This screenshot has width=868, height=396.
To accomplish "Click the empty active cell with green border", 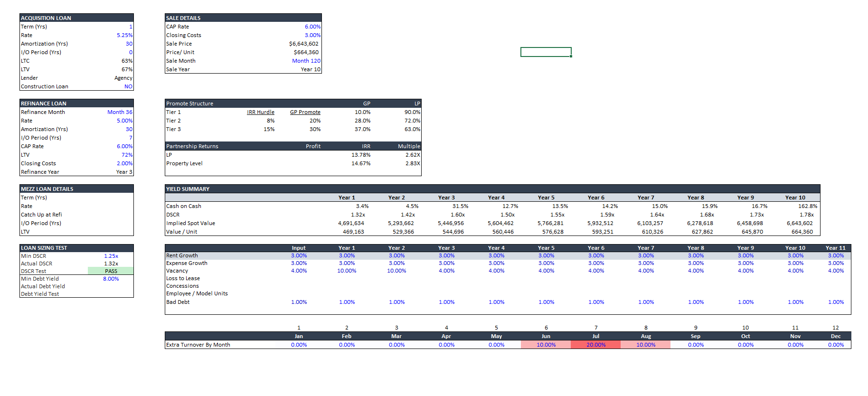I will coord(546,52).
